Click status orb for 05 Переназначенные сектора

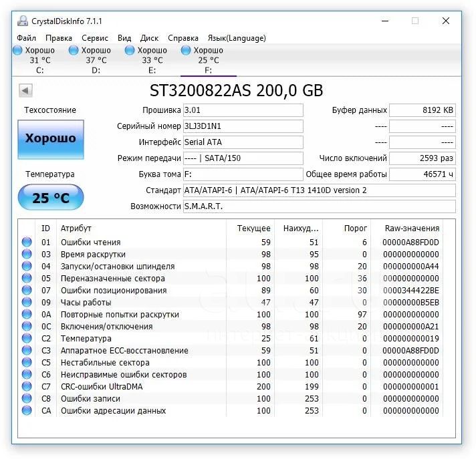click(27, 278)
